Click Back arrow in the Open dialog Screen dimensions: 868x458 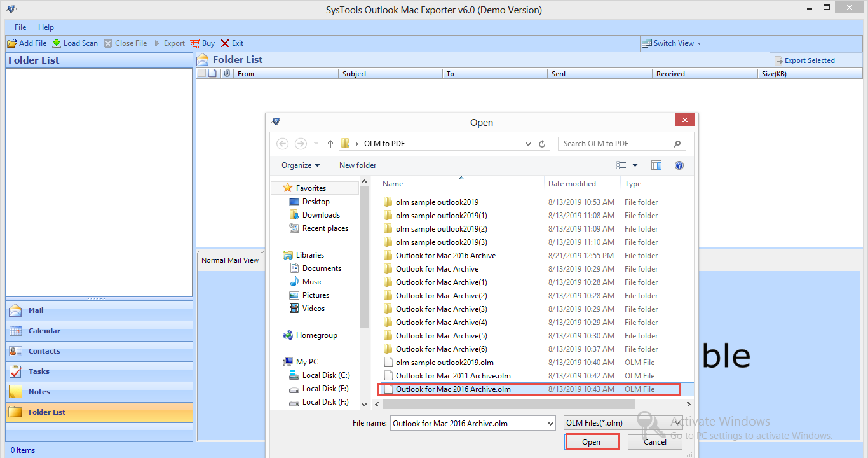283,144
